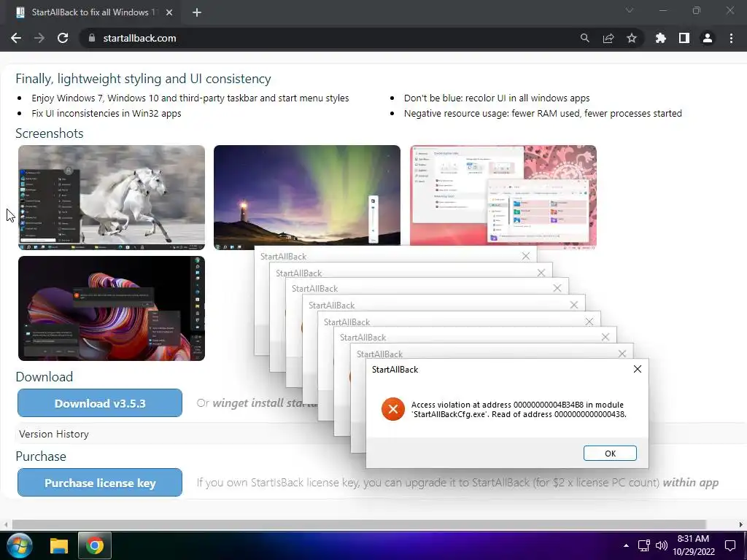Click the horizontal page scrollbar
747x560 pixels.
click(x=358, y=524)
